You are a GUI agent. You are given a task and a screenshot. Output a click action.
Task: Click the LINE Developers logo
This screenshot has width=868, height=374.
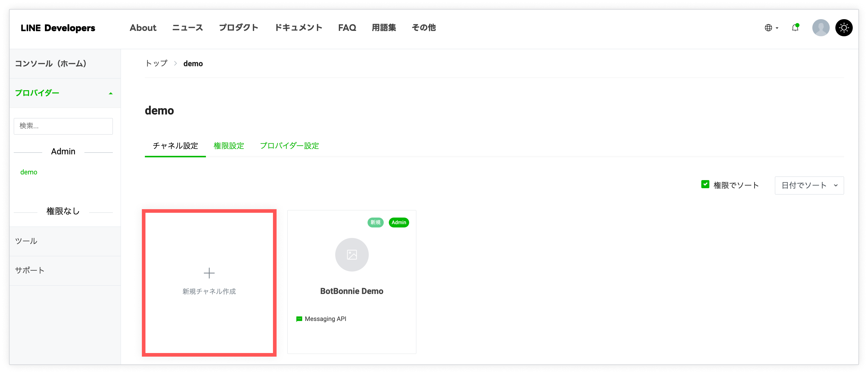click(x=58, y=28)
